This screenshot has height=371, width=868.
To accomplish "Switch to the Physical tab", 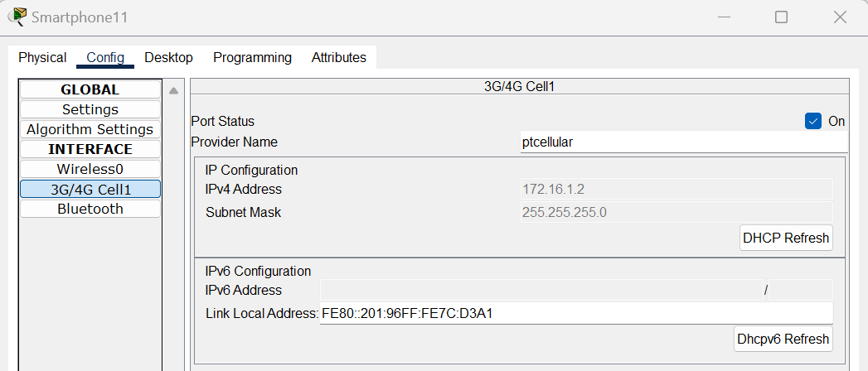I will click(42, 57).
